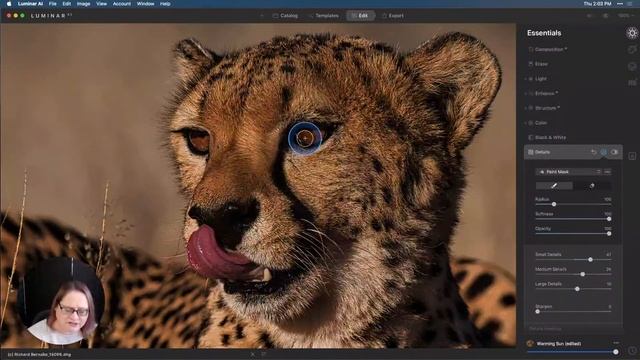Reset the Details tool with the undo arrow
Viewport: 640px width, 360px height.
(x=593, y=152)
